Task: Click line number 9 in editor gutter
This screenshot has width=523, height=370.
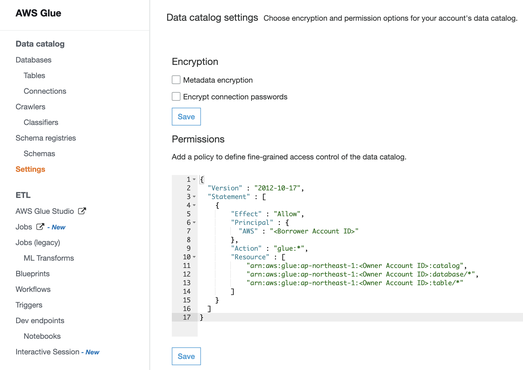Action: pos(188,249)
